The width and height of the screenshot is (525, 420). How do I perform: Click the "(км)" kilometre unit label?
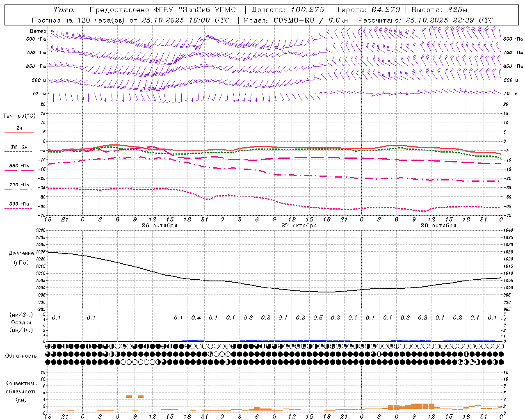[21, 399]
